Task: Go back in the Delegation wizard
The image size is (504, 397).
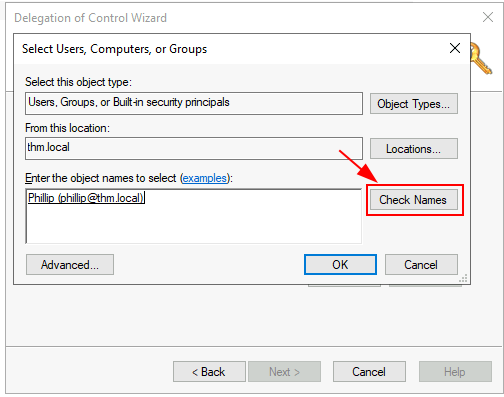Action: click(209, 372)
